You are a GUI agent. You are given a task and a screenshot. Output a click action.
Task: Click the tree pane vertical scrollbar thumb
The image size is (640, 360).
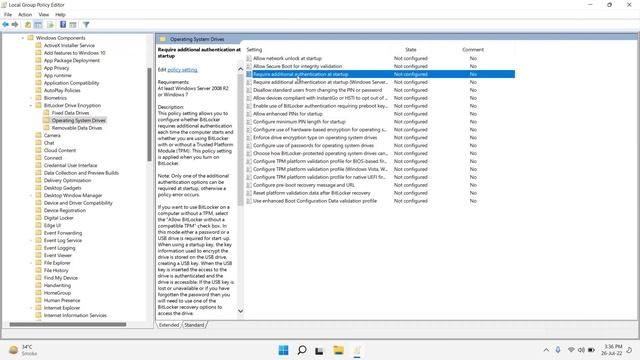(x=149, y=114)
